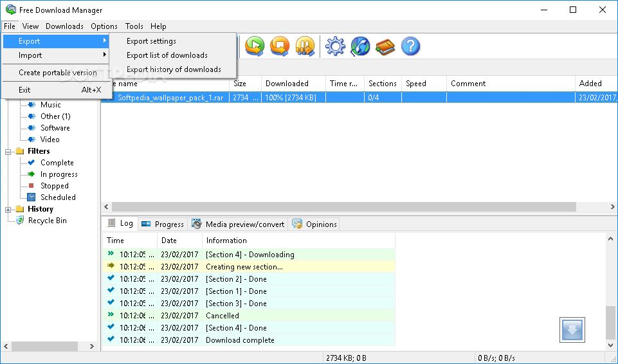The image size is (618, 364).
Task: Select the Scheduled filter in the tree
Action: tap(58, 197)
